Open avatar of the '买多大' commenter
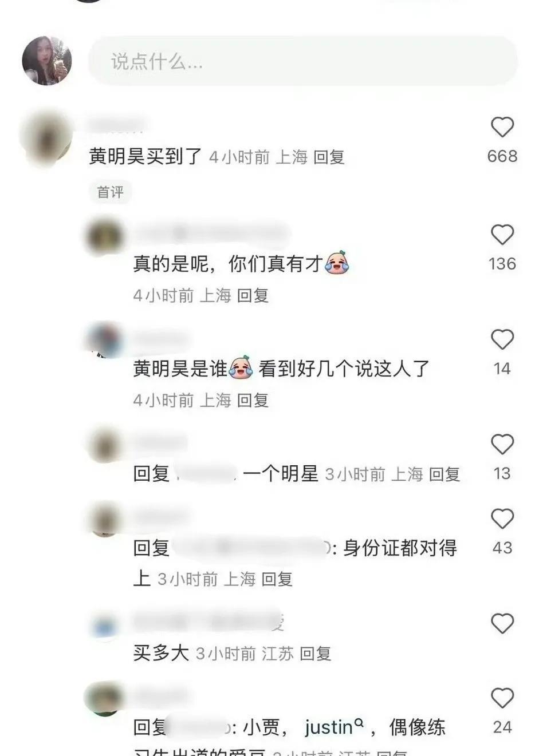Viewport: 535px width, 756px height. pos(104,627)
